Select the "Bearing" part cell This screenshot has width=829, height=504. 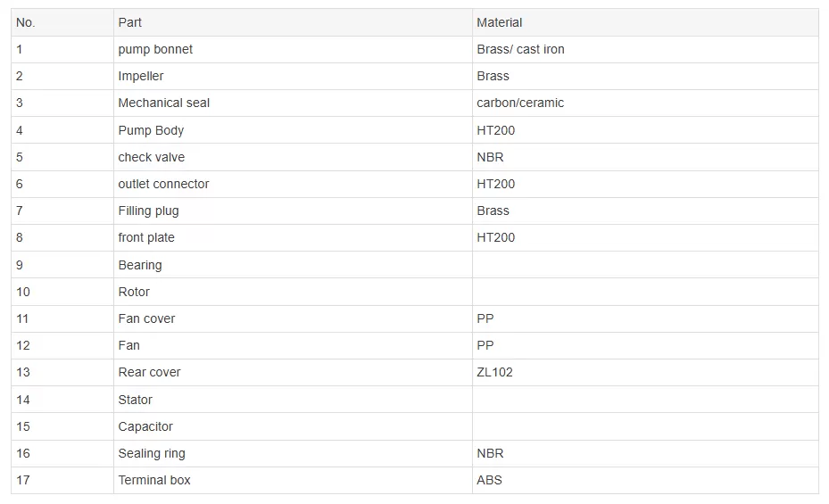pyautogui.click(x=140, y=265)
